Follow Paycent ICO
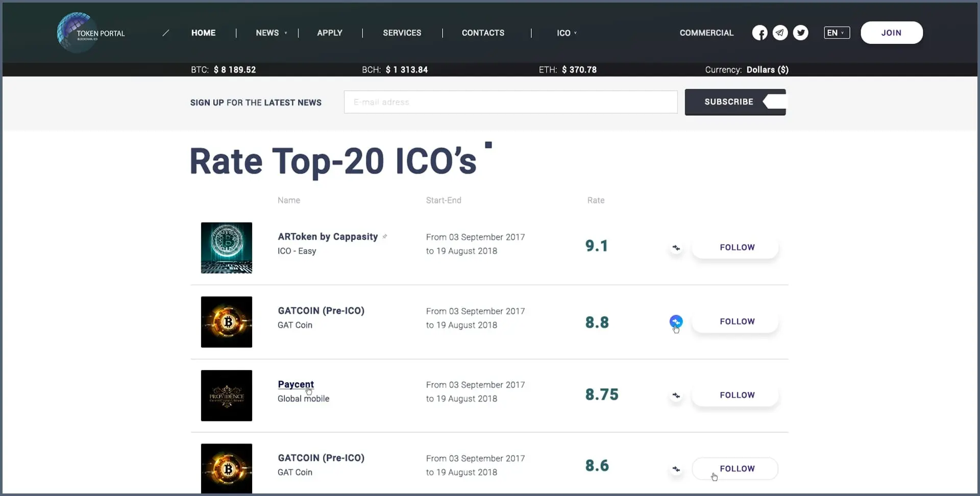This screenshot has height=496, width=980. click(x=735, y=395)
